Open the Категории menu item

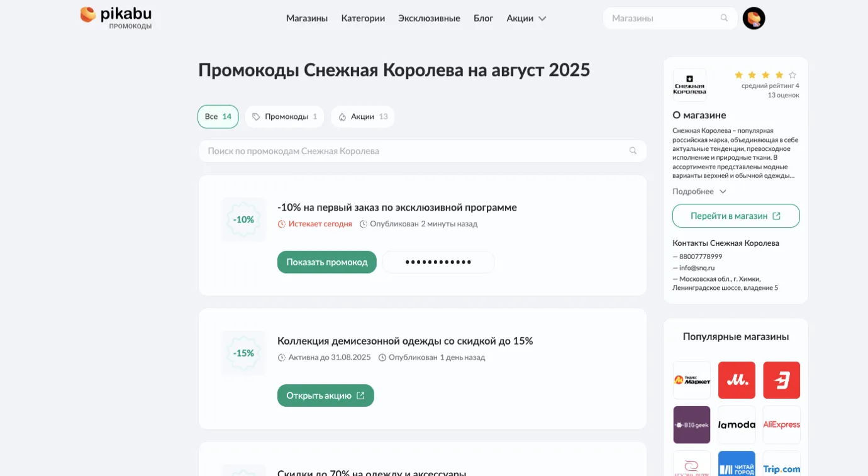coord(363,18)
